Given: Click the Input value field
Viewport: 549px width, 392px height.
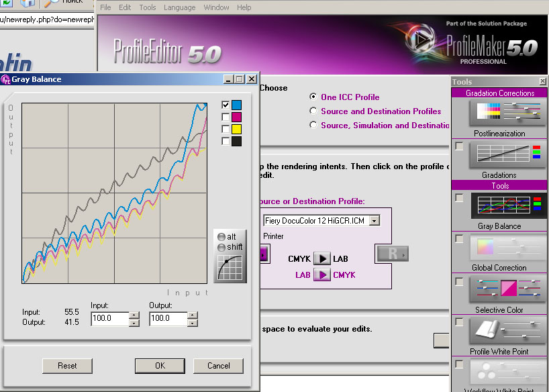Looking at the screenshot, I should click(x=110, y=319).
